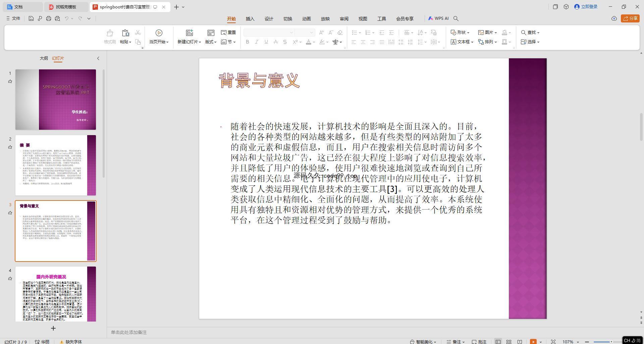Switch to the Outline (大纲) panel tab
This screenshot has height=344, width=644.
pos(44,58)
